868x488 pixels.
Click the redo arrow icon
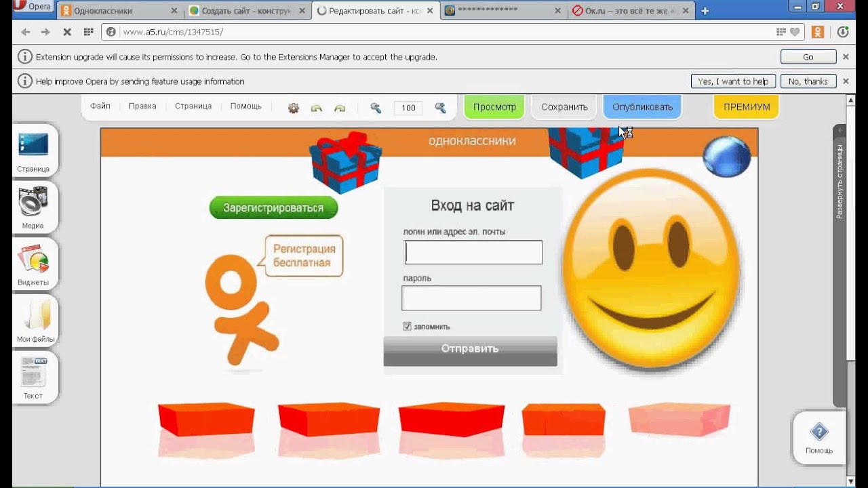click(x=340, y=108)
